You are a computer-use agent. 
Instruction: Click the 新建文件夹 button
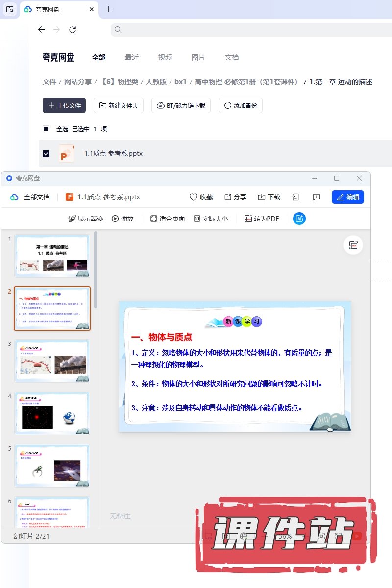[x=119, y=105]
